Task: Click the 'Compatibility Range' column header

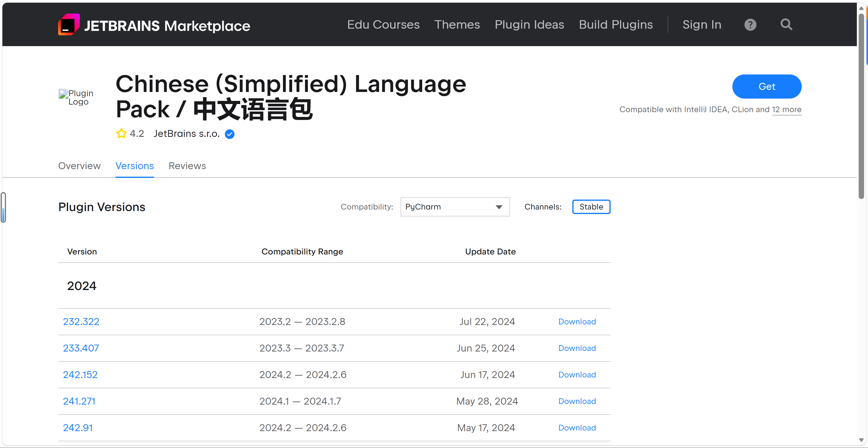Action: tap(302, 252)
